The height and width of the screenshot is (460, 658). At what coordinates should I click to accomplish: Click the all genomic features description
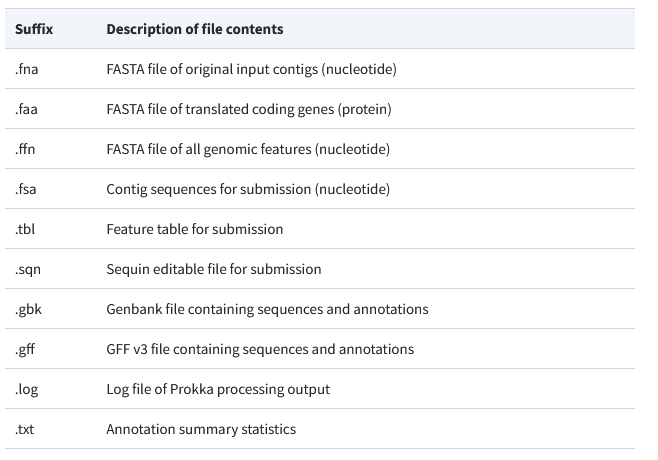(x=248, y=149)
